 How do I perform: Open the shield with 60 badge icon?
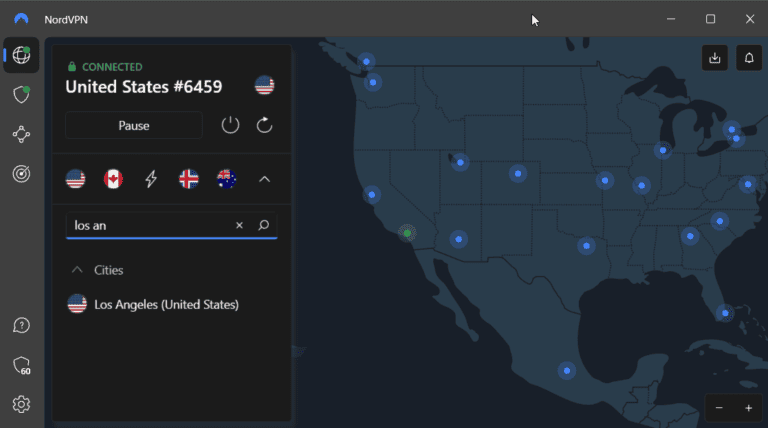[x=22, y=365]
